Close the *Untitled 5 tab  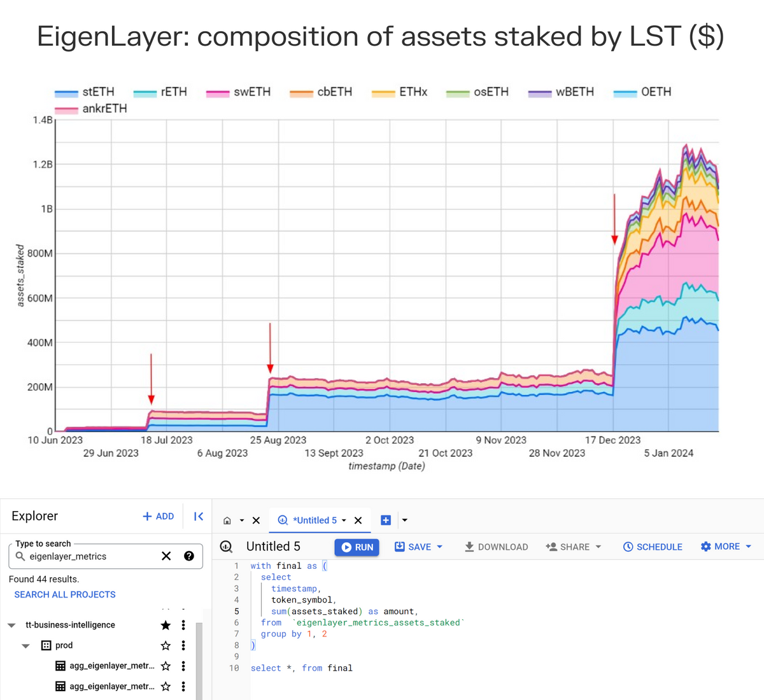click(358, 521)
